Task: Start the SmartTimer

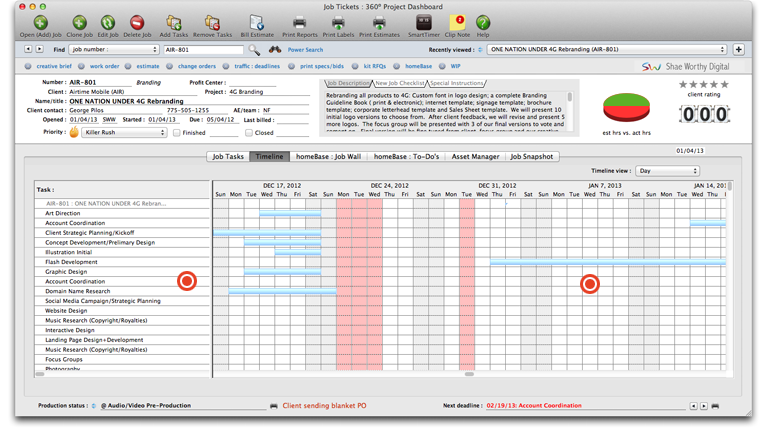Action: [x=423, y=21]
